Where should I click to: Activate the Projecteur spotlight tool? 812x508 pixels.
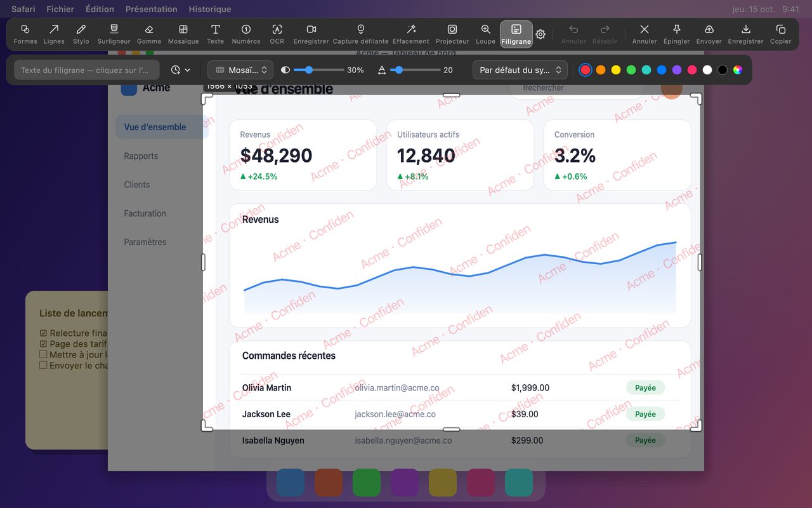(x=452, y=34)
